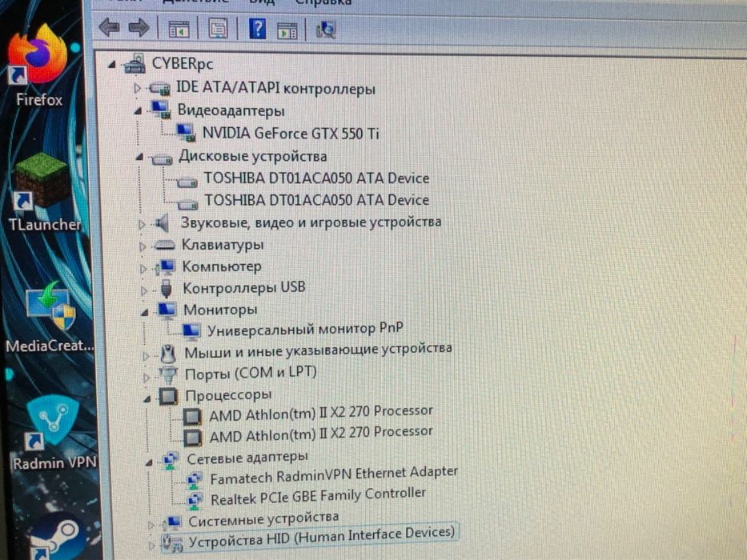Select the Клавиатуры keyboard icon
747x560 pixels.
click(165, 246)
